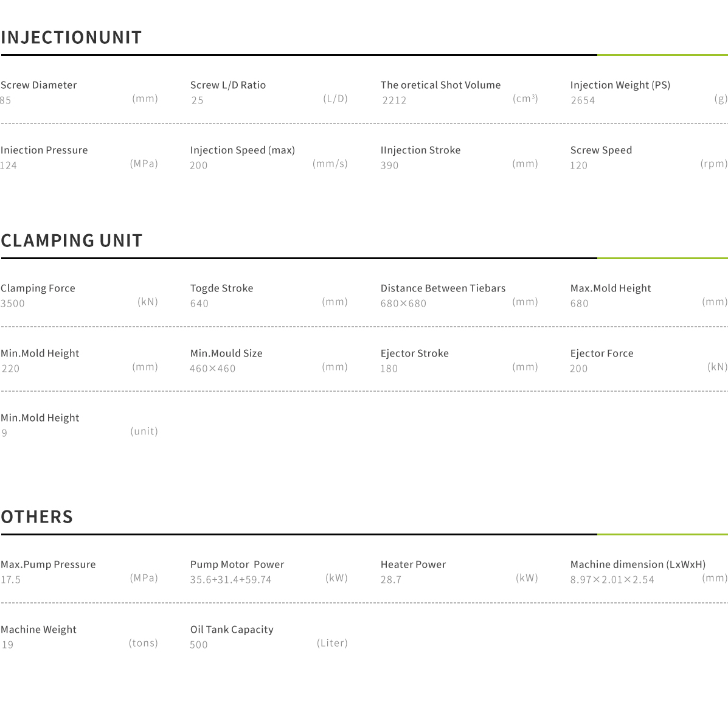The width and height of the screenshot is (728, 727).
Task: Click the CLAMPING UNIT section heading
Action: click(x=72, y=241)
